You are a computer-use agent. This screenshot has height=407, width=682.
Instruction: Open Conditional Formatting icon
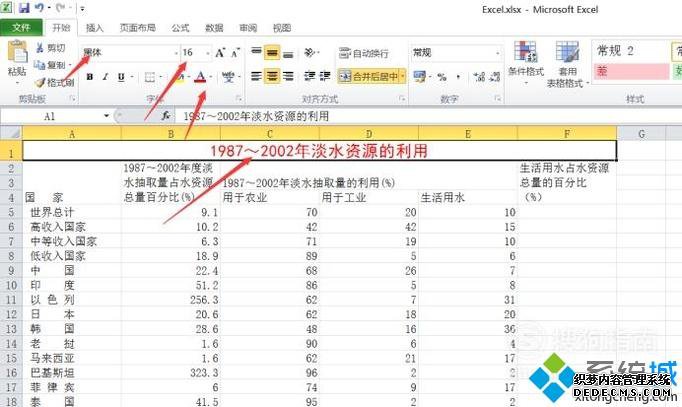tap(525, 51)
